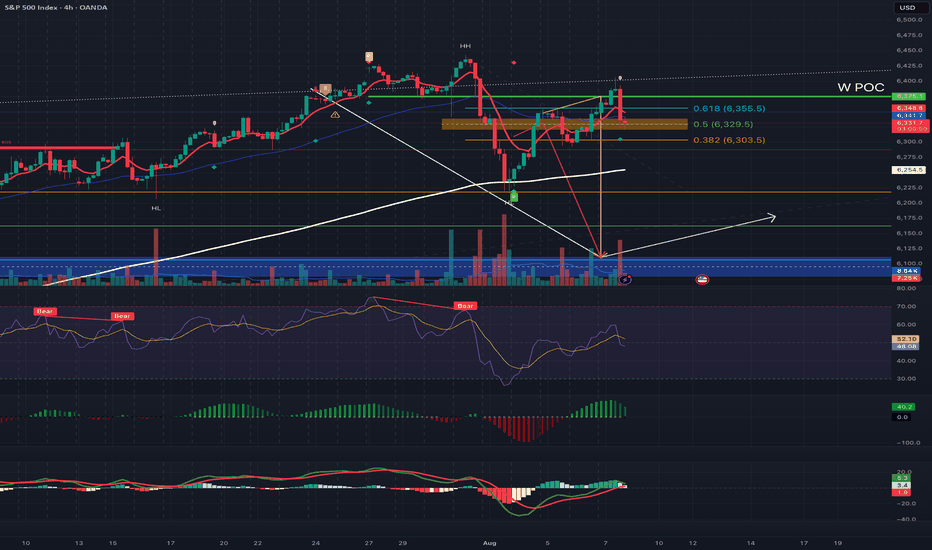Select the 48.08 RSI value label
The height and width of the screenshot is (550, 932).
click(x=907, y=346)
